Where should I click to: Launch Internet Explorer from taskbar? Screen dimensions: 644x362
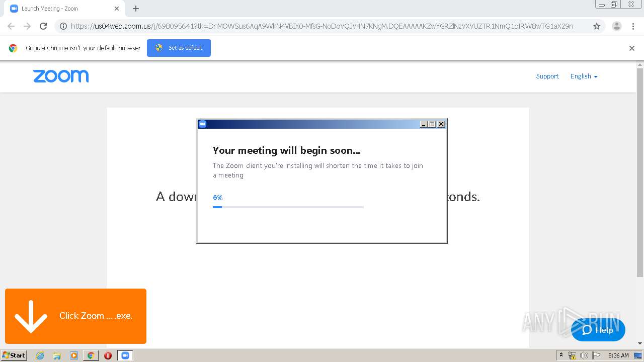40,355
